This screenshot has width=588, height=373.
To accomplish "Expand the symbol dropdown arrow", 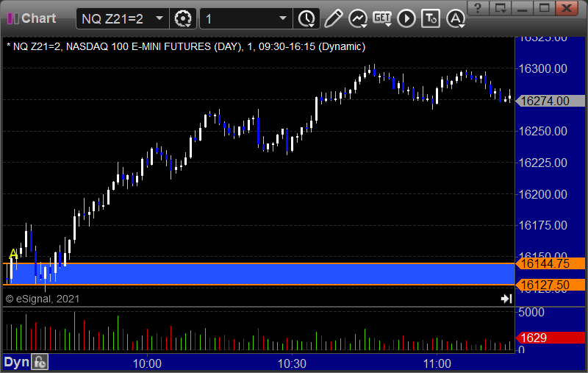I will coord(159,18).
